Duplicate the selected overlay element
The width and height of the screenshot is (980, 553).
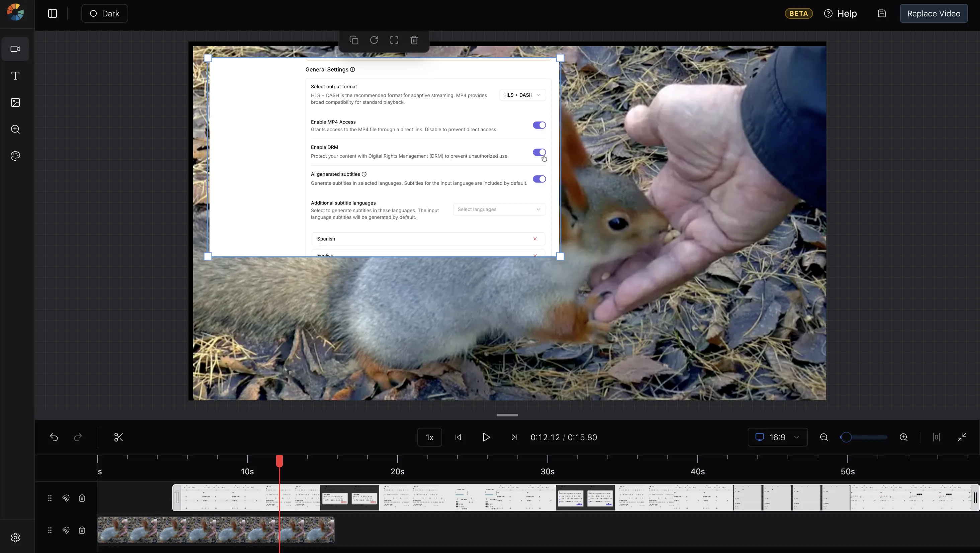(354, 40)
